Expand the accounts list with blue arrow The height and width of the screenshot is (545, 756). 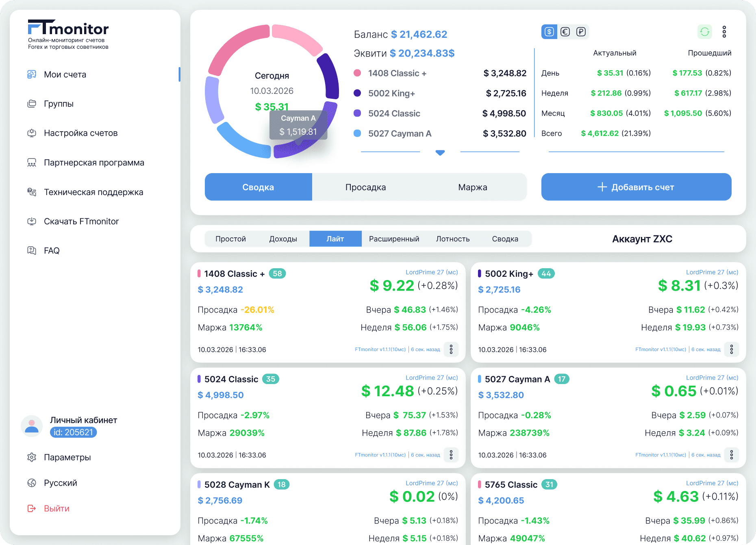(x=440, y=153)
